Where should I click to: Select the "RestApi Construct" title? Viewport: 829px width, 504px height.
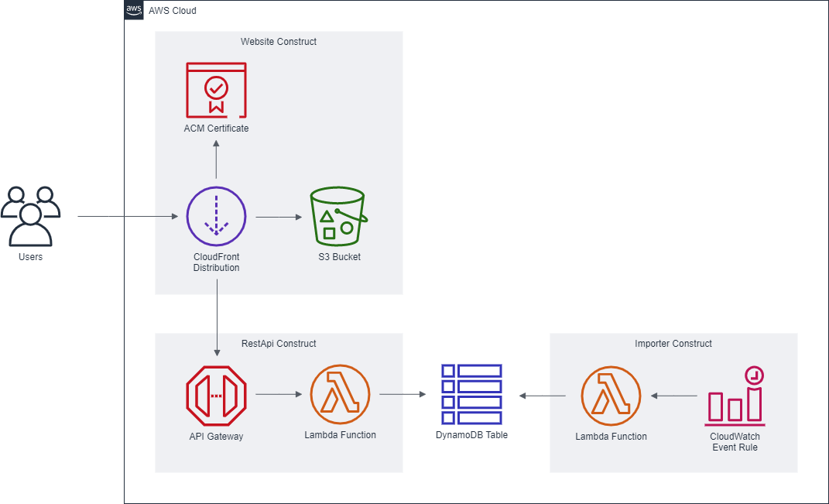[279, 343]
